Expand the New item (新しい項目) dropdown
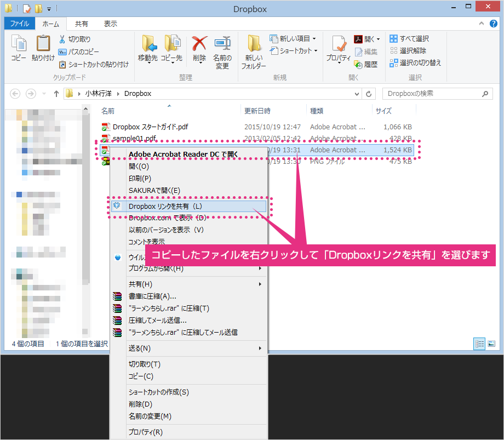The height and width of the screenshot is (440, 504). click(314, 38)
